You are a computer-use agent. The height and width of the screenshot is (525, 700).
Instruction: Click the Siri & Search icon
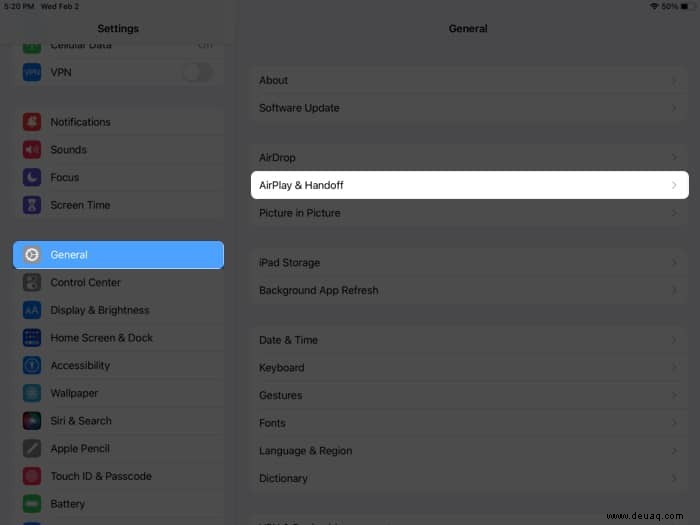point(32,421)
